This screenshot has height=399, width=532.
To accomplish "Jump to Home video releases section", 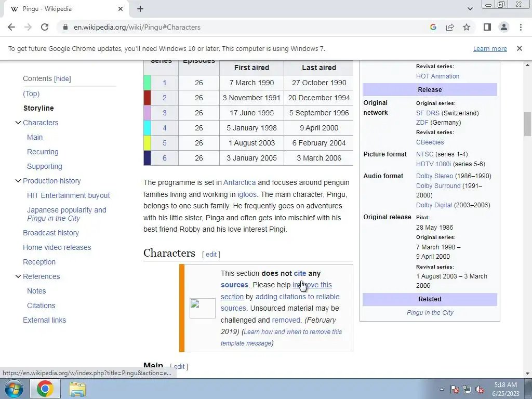I will [57, 247].
